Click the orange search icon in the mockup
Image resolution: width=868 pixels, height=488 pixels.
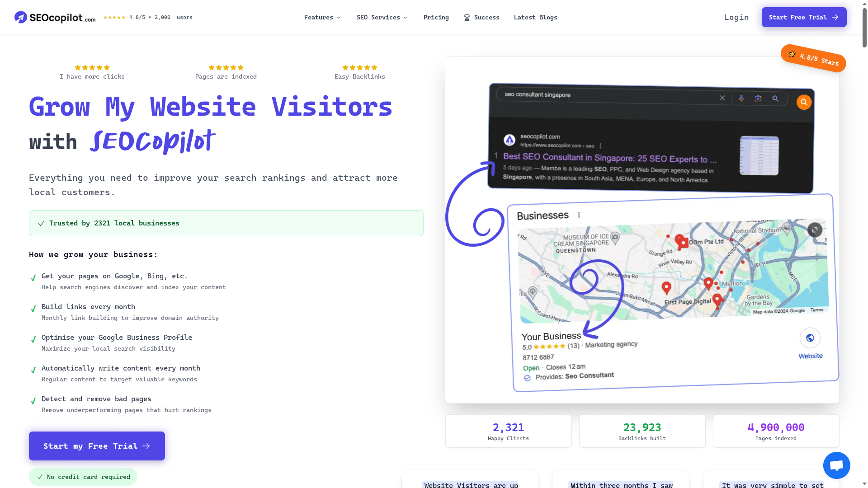(804, 102)
